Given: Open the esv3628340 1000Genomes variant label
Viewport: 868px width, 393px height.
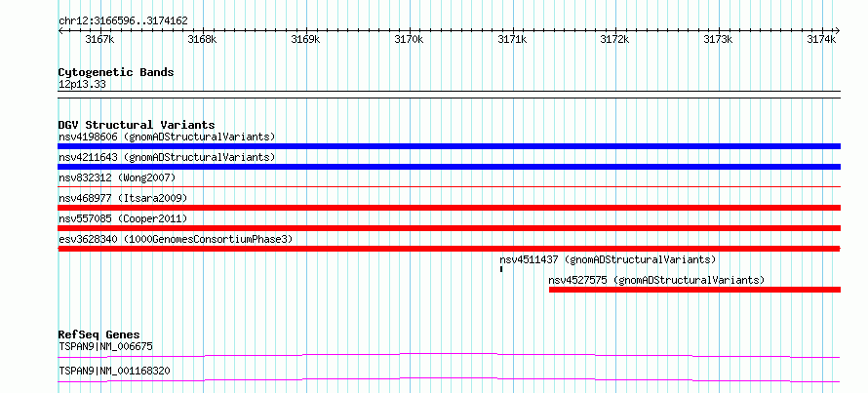Looking at the screenshot, I should pos(176,239).
